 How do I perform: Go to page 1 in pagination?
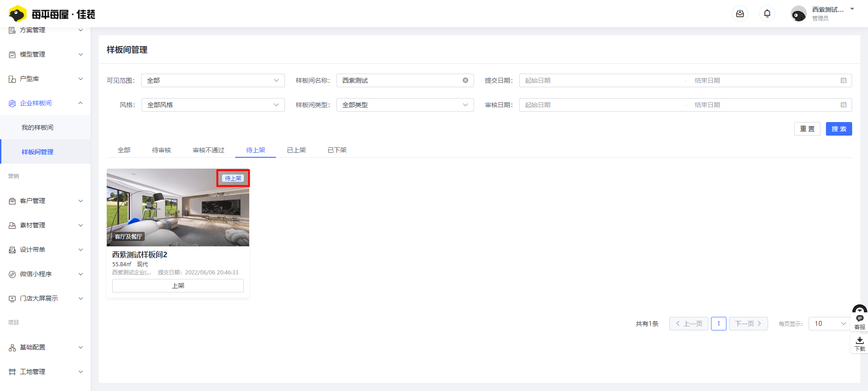click(x=719, y=324)
